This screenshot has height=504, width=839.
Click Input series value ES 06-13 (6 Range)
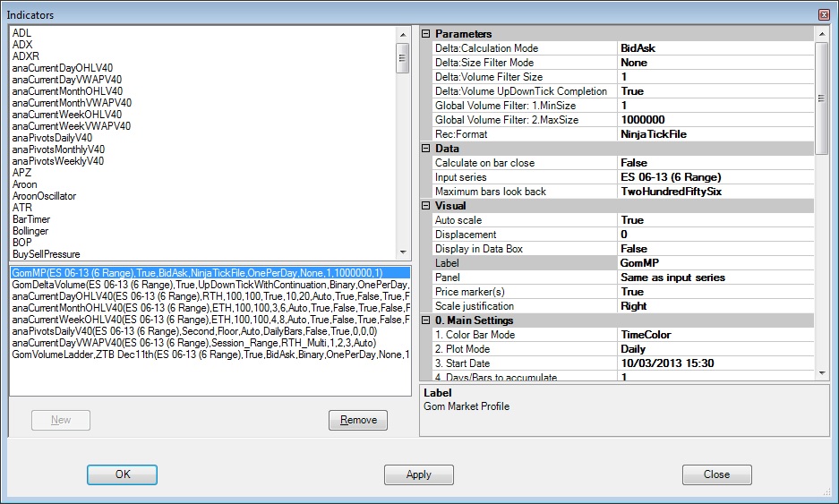(x=715, y=177)
